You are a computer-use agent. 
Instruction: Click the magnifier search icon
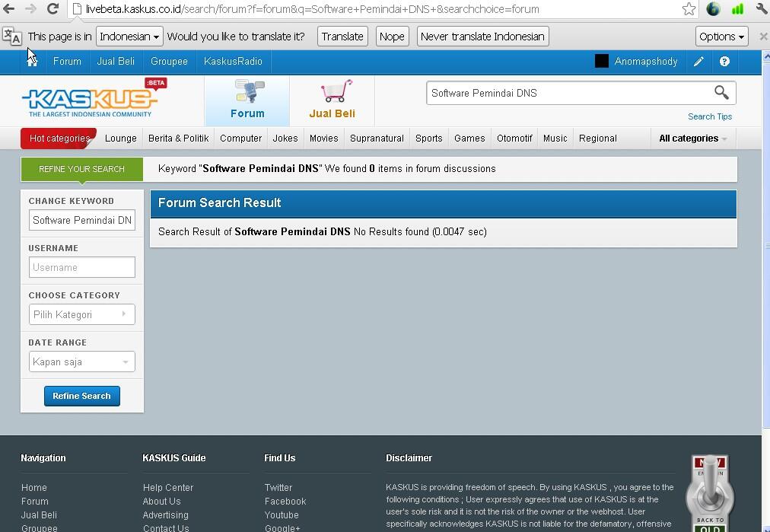click(721, 92)
